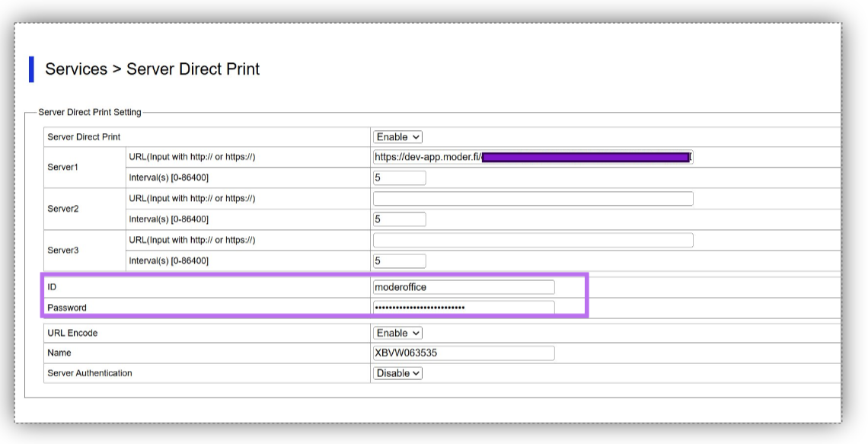This screenshot has width=868, height=444.
Task: Click the Server1 URL label text
Action: 192,157
